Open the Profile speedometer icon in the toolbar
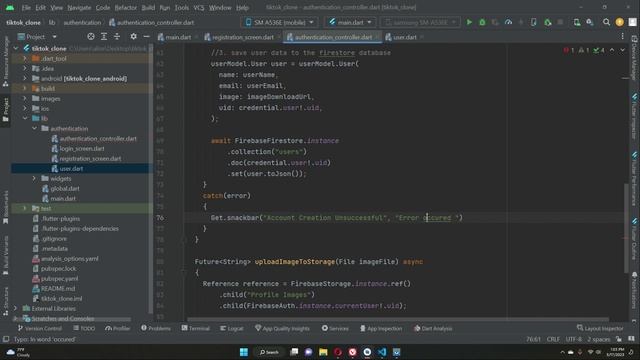Screen dimensions: 640x360 point(508,22)
